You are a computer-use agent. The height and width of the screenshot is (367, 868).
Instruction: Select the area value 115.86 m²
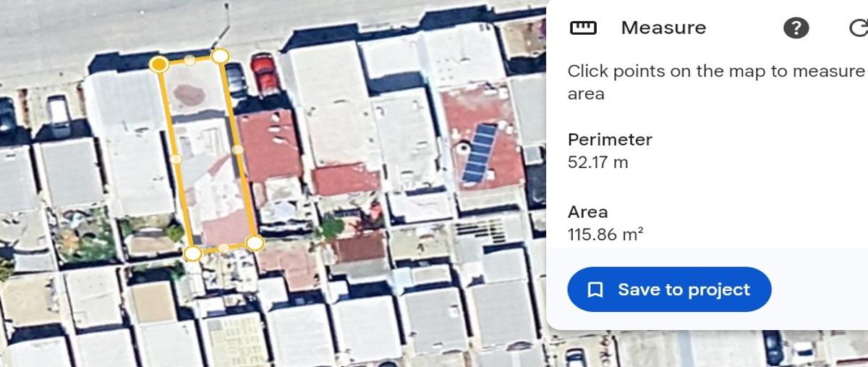(x=606, y=235)
